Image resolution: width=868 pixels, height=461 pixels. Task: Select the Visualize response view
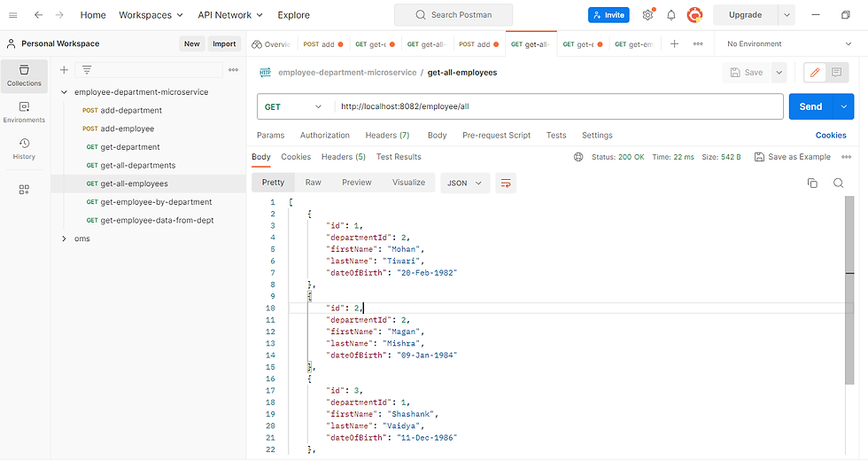click(x=408, y=183)
